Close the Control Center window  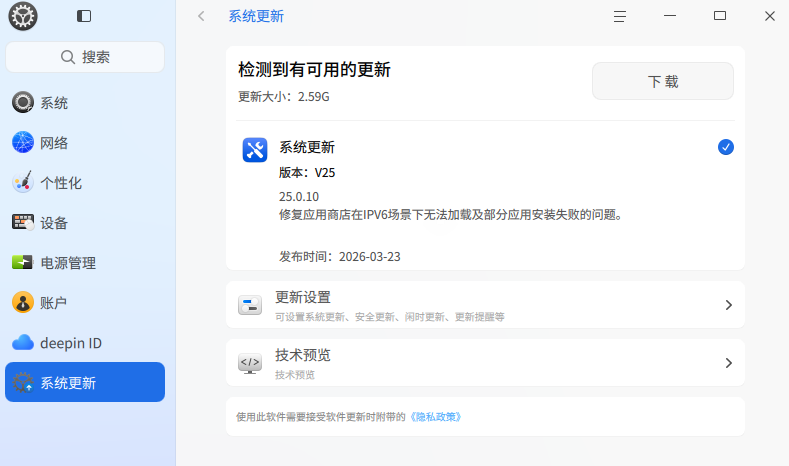click(770, 16)
